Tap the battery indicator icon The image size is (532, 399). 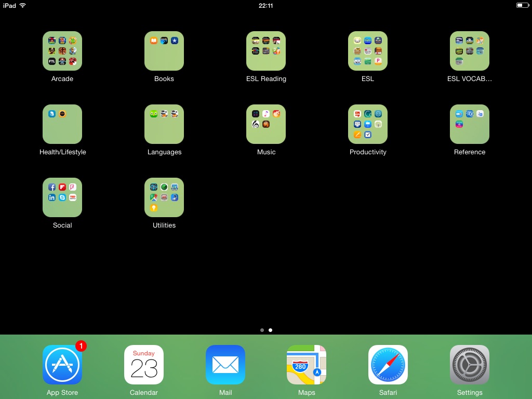click(x=523, y=5)
